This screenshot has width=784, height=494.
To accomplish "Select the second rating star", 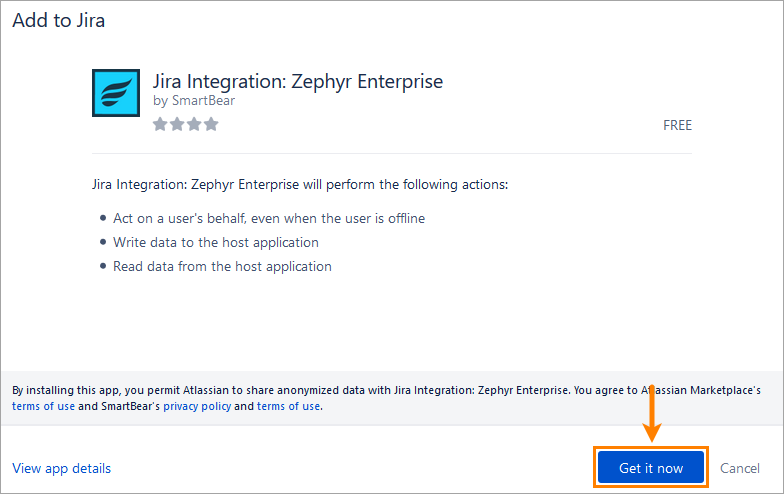I will tap(177, 125).
